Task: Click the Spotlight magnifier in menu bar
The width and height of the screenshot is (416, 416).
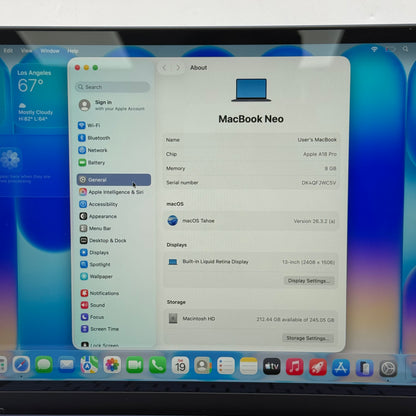Action: (x=405, y=49)
